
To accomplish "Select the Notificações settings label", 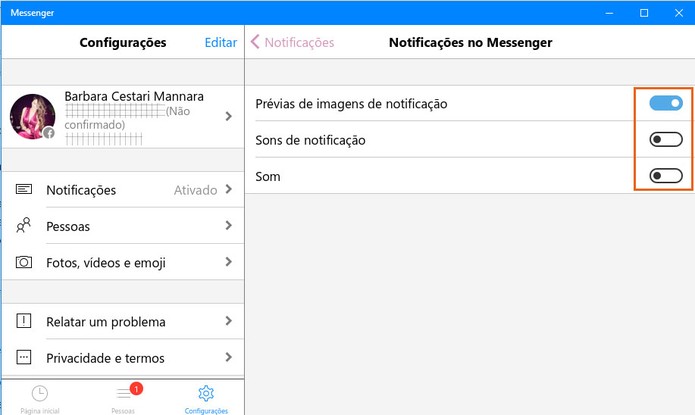I will [x=81, y=190].
